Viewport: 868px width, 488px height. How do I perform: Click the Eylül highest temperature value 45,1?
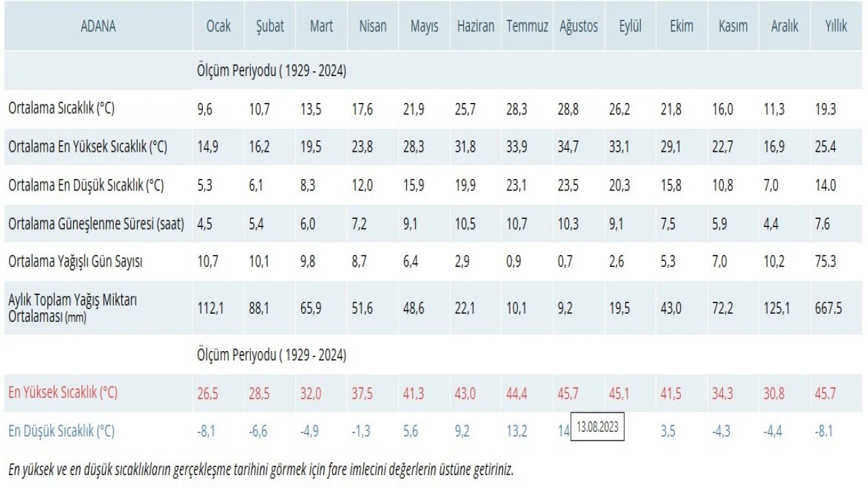(x=619, y=393)
